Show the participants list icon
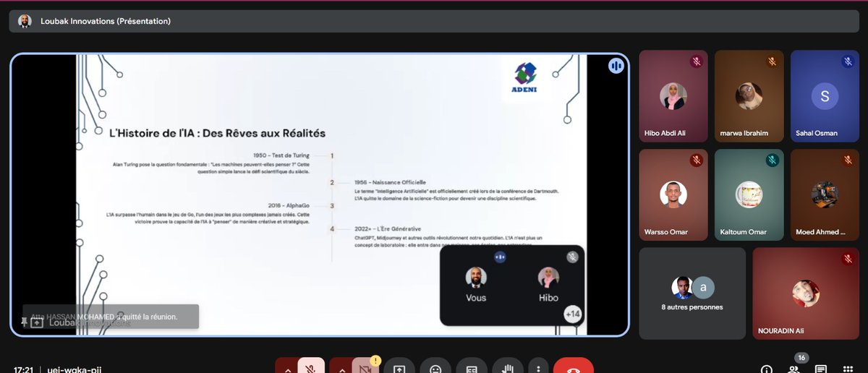Image resolution: width=868 pixels, height=373 pixels. [x=794, y=369]
